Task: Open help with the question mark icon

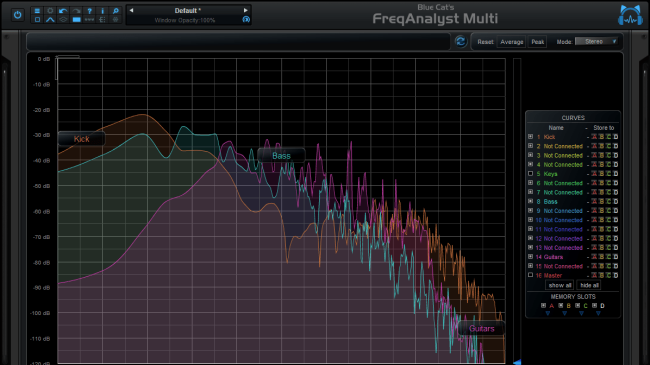Action: (x=89, y=11)
